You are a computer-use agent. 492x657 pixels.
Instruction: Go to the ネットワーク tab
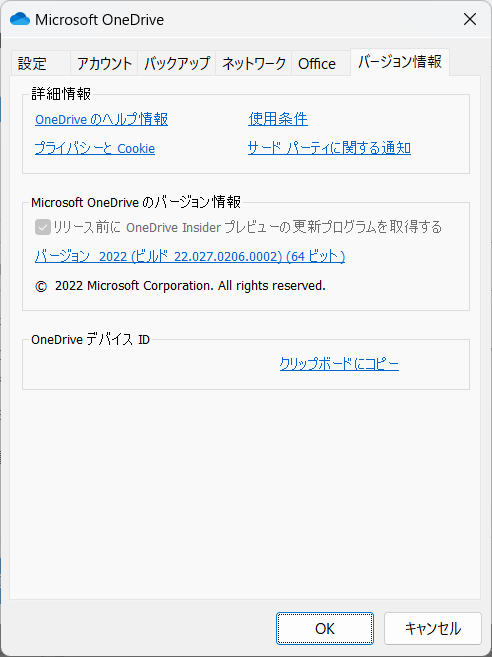(x=254, y=64)
